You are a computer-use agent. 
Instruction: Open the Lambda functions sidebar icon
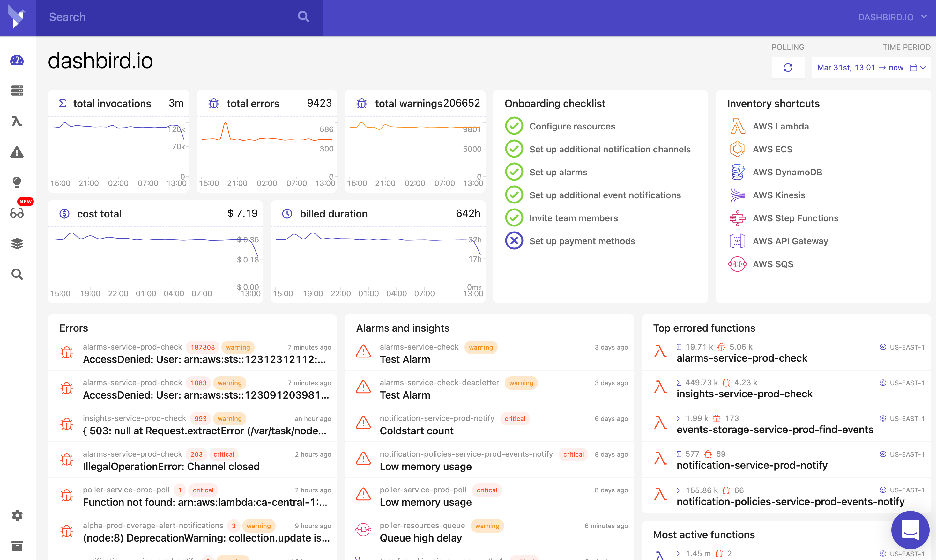coord(17,122)
